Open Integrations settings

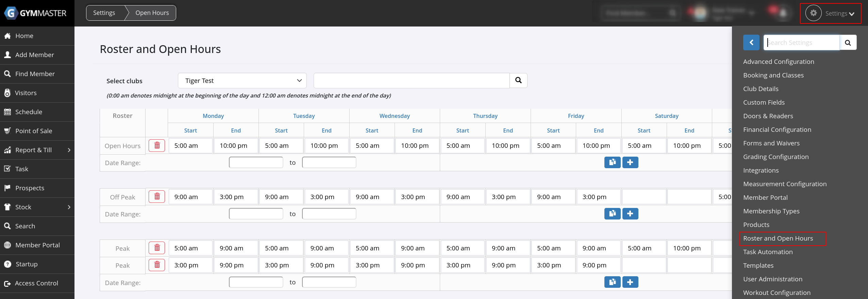click(x=761, y=171)
